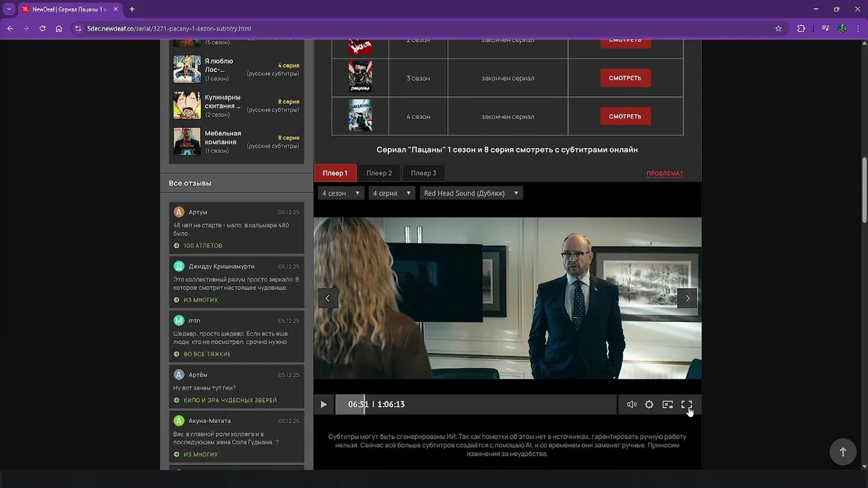Viewport: 868px width, 488px height.
Task: Open 'КИПО И ЭРА ЧУДЕСНЫХ ЗВЕРЕЙ' link
Action: (230, 400)
